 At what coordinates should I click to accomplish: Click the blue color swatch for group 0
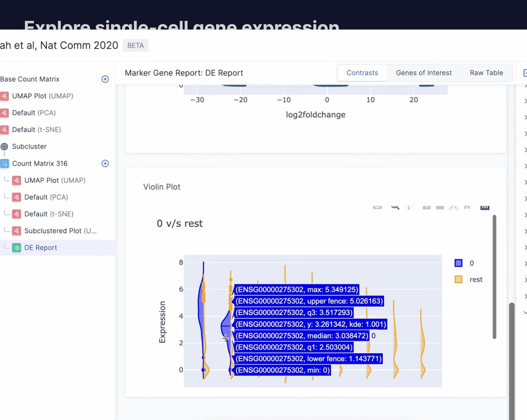coord(458,263)
